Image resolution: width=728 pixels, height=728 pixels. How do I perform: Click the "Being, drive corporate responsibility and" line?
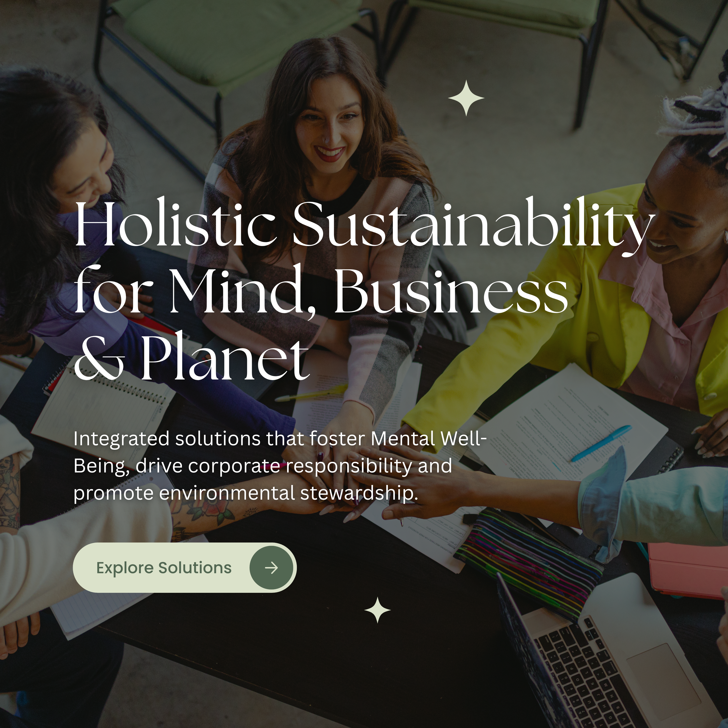[263, 466]
